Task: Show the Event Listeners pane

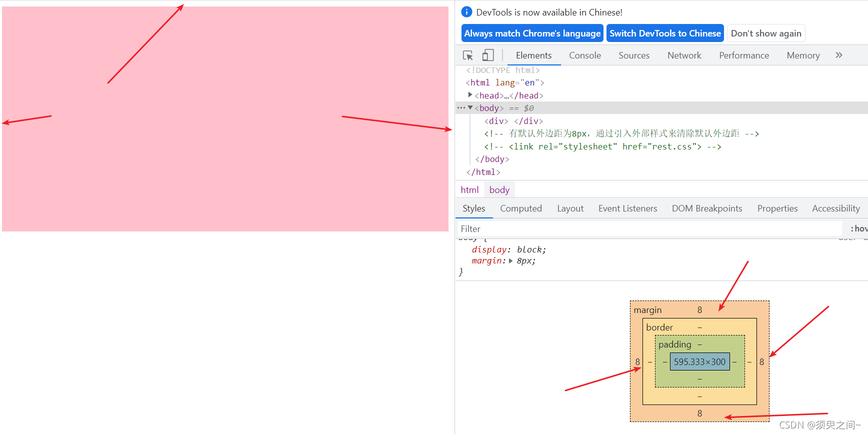Action: click(x=627, y=208)
